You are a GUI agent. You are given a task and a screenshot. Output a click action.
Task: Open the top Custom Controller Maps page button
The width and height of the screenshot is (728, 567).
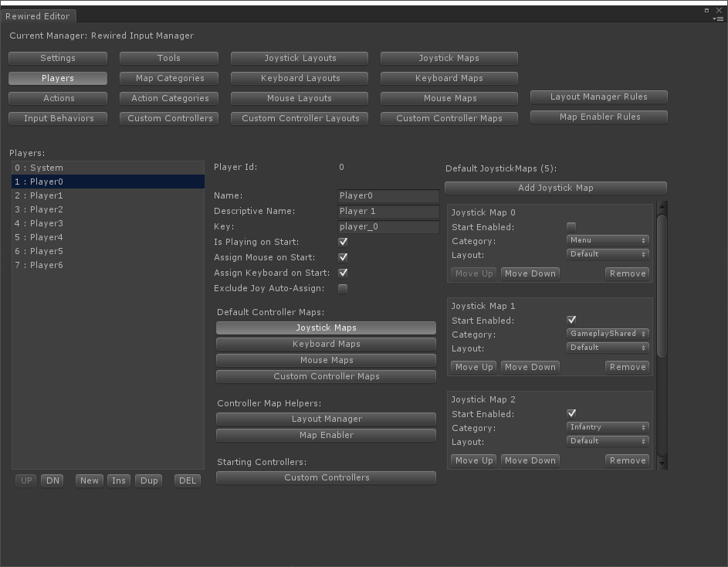pos(449,118)
